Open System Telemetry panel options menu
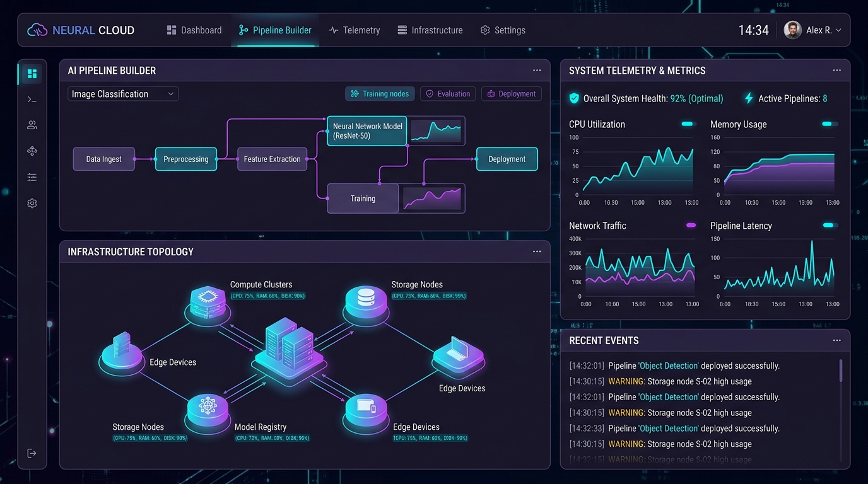The height and width of the screenshot is (484, 868). (x=836, y=71)
